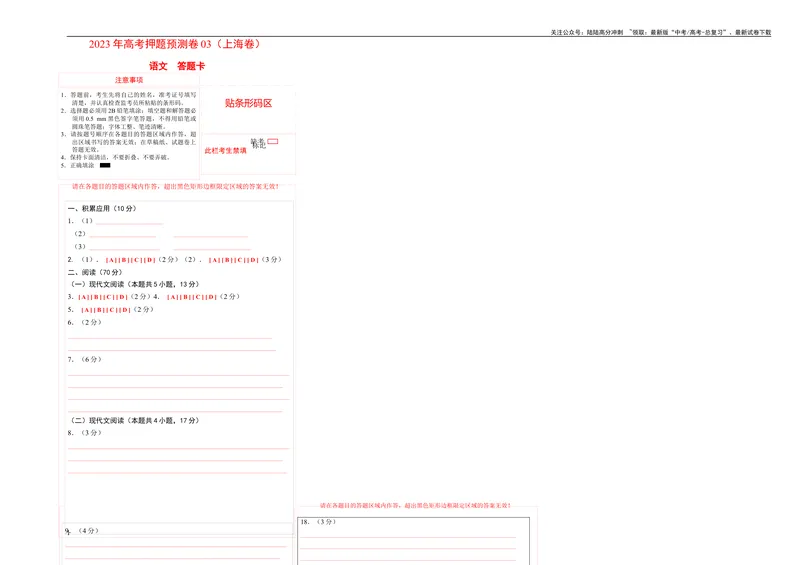The width and height of the screenshot is (800, 565).
Task: Click note 1 答题前，考生先将自己的姓名
Action: (129, 99)
